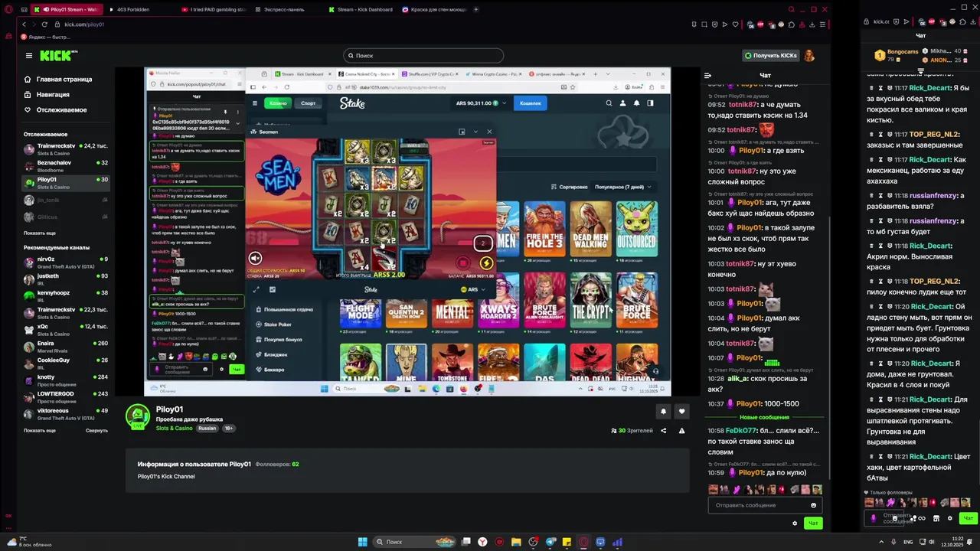The width and height of the screenshot is (980, 551).
Task: Open the Яндекс bookmark in bookmarks bar
Action: point(47,37)
